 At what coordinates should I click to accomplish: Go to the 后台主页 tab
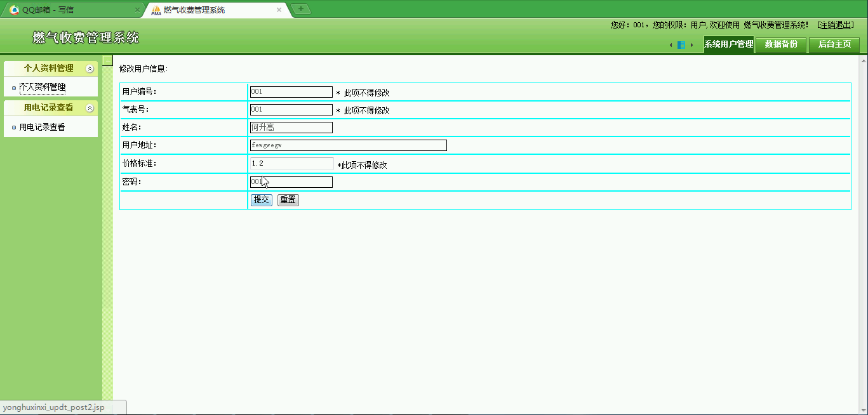834,44
